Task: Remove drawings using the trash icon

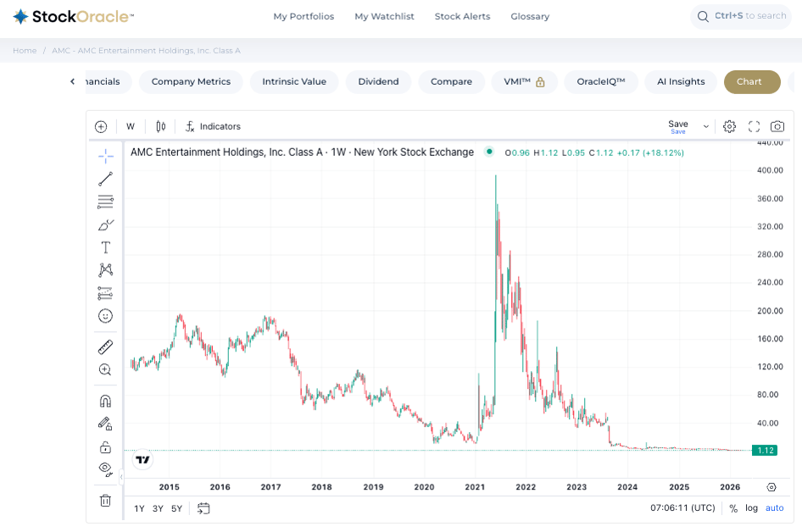Action: (105, 500)
